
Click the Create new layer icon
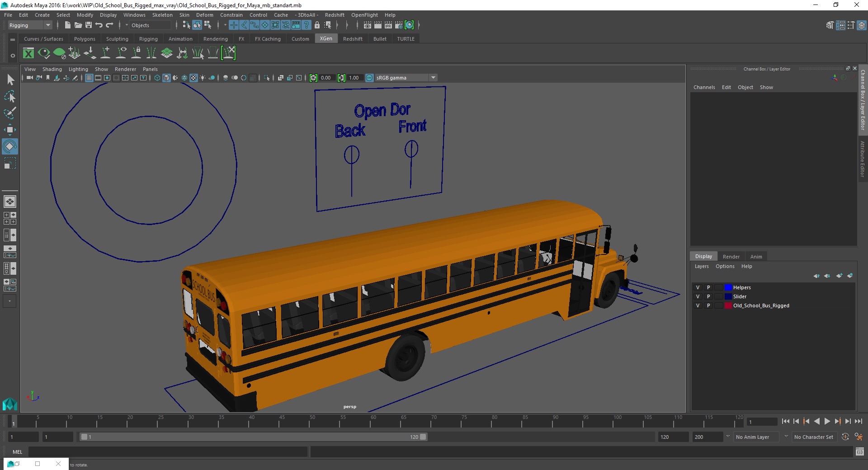coord(840,276)
